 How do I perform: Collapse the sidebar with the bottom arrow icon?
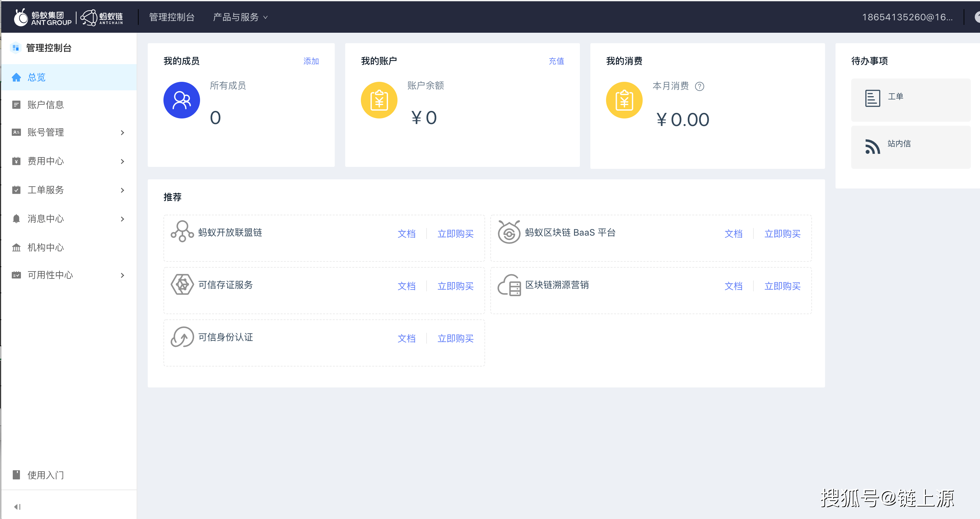(x=17, y=507)
